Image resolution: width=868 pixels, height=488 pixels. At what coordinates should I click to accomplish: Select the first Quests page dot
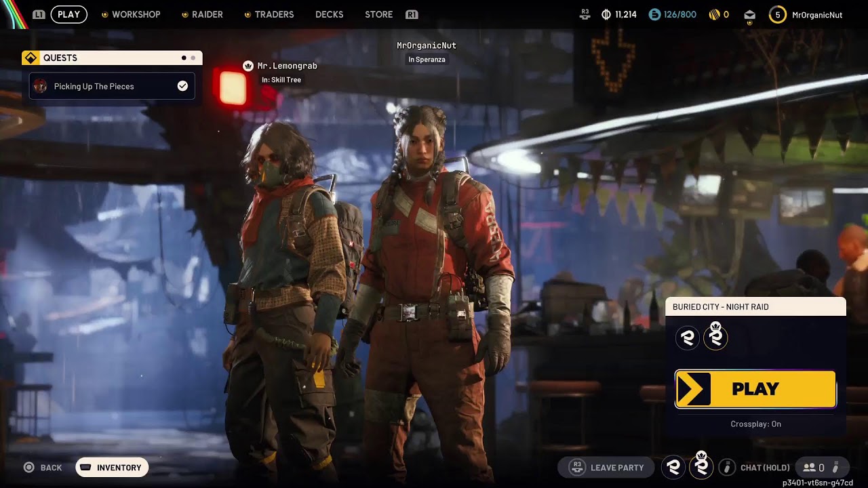click(x=184, y=58)
